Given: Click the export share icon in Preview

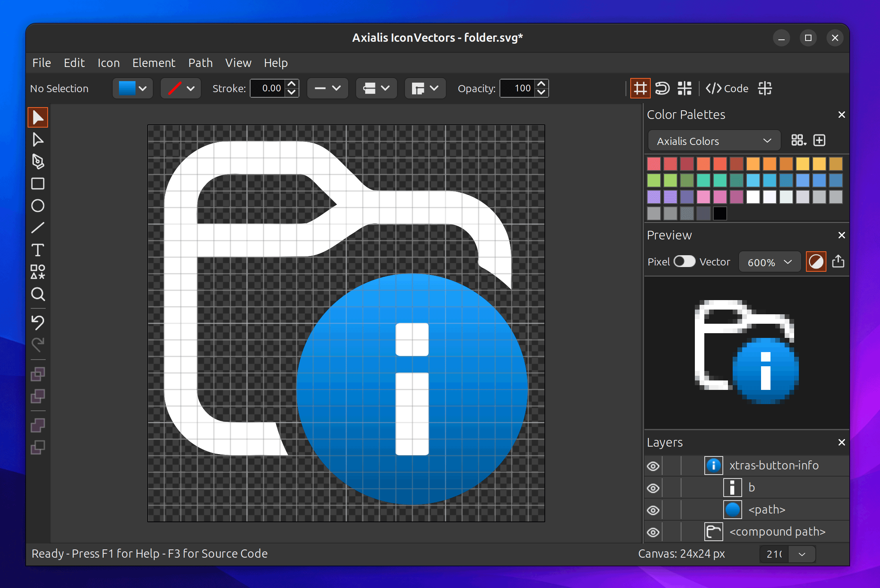Looking at the screenshot, I should [838, 262].
